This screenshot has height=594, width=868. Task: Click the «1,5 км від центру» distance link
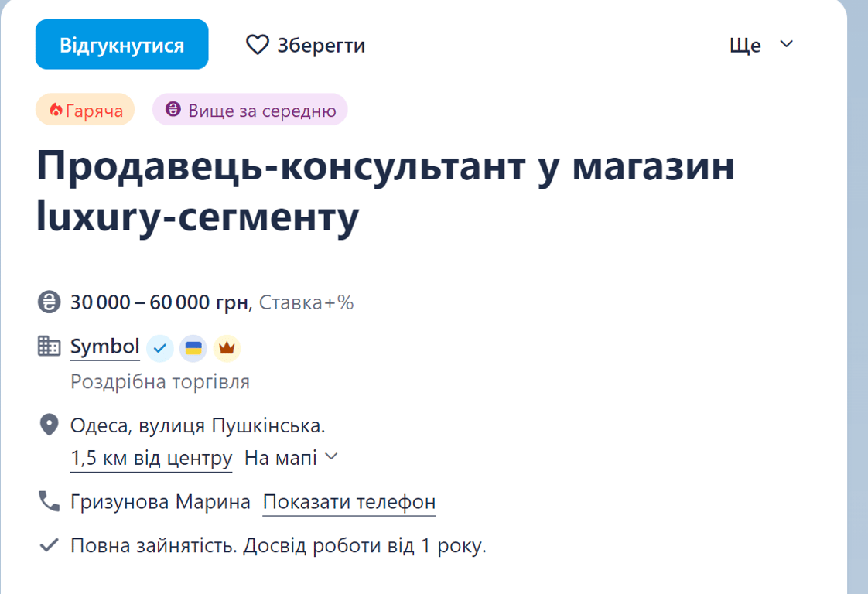[152, 458]
